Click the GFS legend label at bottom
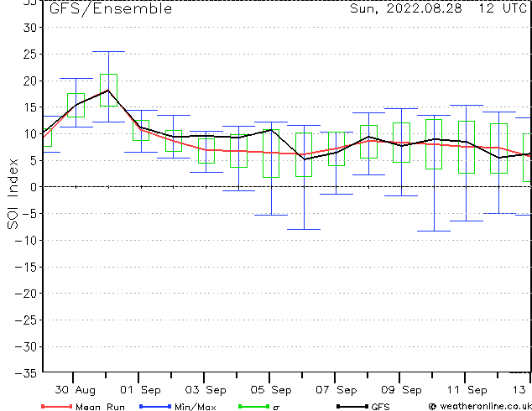 point(380,407)
